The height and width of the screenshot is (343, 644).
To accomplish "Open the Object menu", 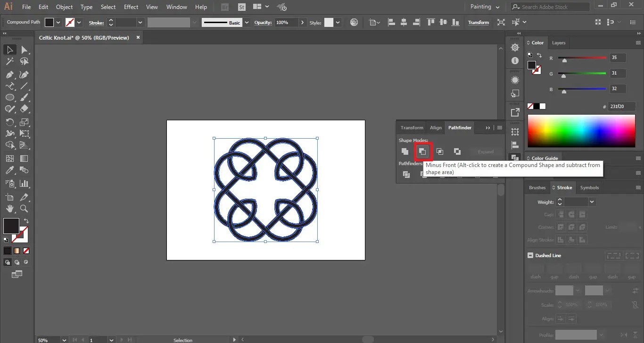I will 64,7.
